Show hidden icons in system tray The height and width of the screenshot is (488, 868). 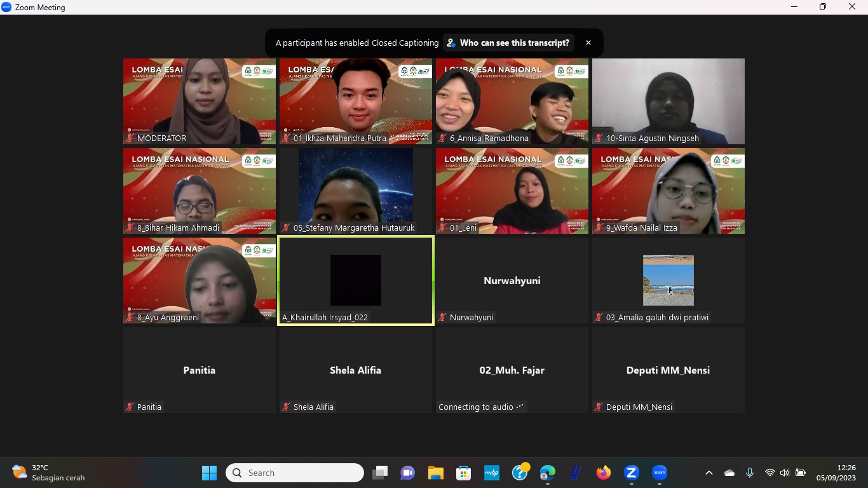click(709, 473)
